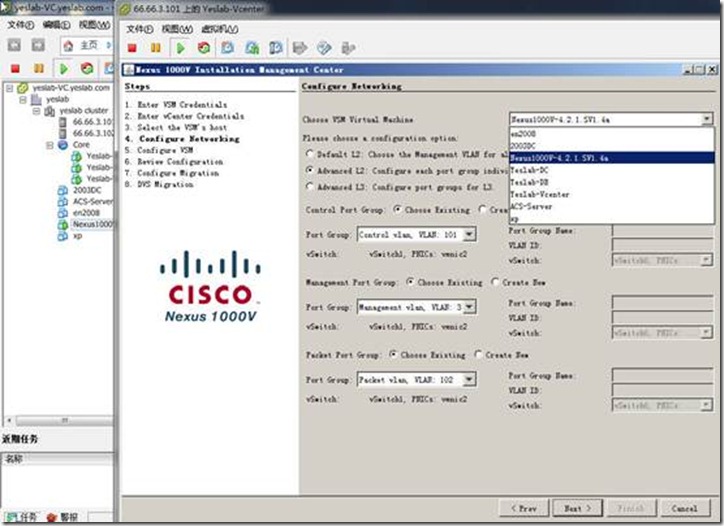Select the ACS-Server VM in inventory tree
724x526 pixels.
92,201
